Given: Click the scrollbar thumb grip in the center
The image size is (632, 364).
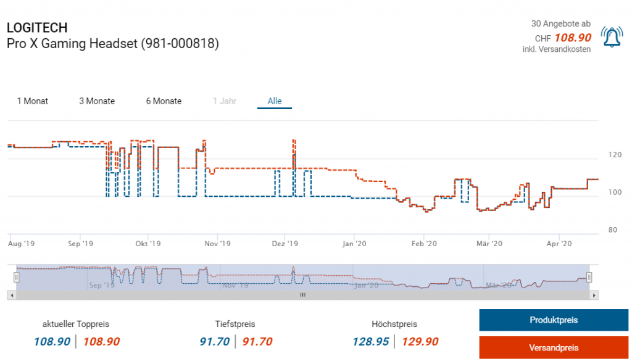Looking at the screenshot, I should (302, 296).
